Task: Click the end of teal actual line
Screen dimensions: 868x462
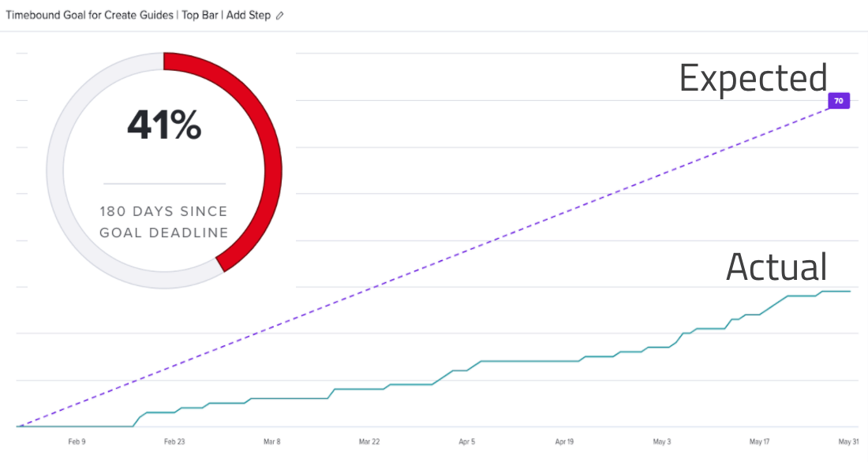Action: pos(850,292)
